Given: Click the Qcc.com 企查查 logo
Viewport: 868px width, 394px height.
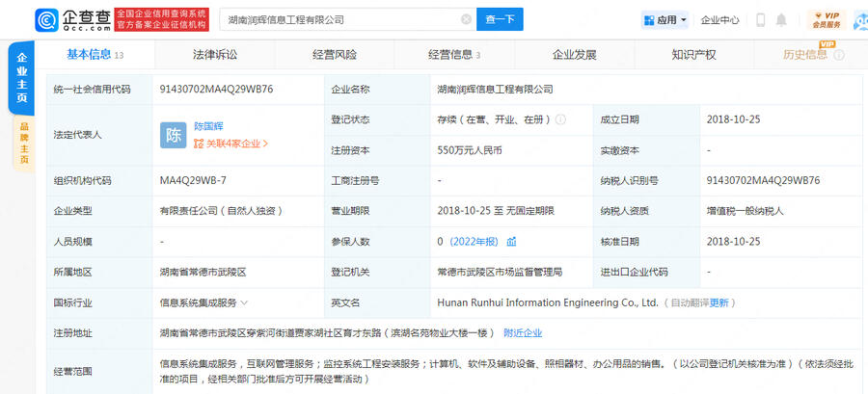Looking at the screenshot, I should point(73,19).
